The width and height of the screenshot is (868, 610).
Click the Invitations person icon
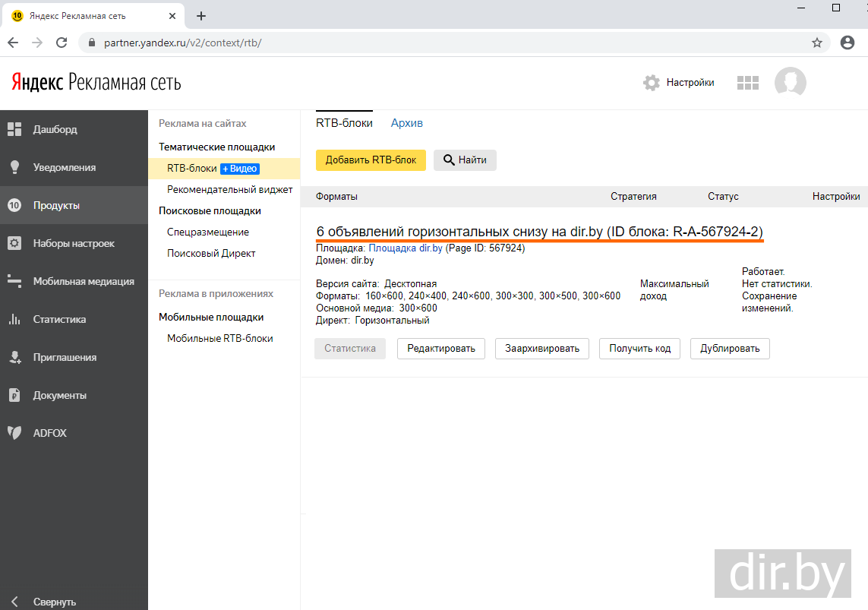[x=14, y=358]
